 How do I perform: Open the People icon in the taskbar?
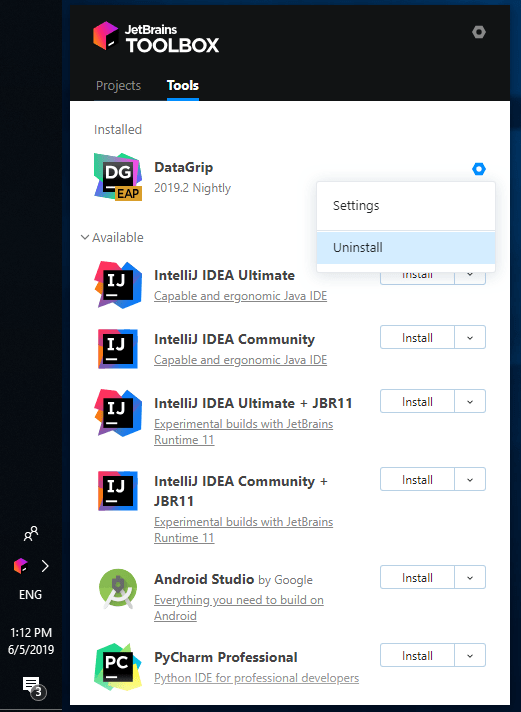tap(31, 534)
